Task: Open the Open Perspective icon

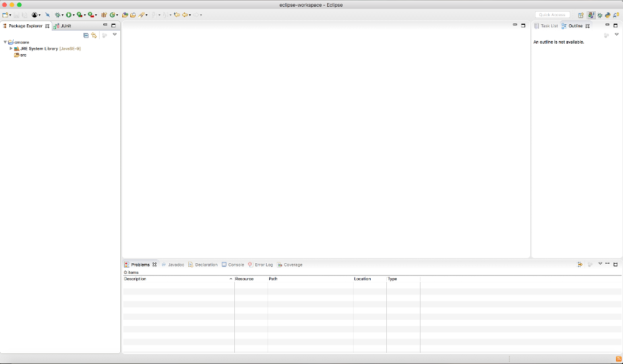Action: point(581,15)
